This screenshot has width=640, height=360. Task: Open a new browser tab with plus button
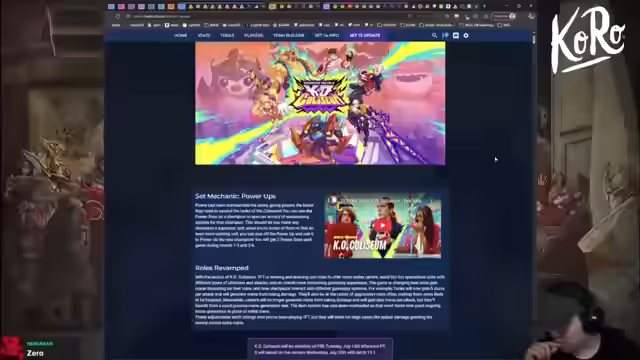[484, 6]
